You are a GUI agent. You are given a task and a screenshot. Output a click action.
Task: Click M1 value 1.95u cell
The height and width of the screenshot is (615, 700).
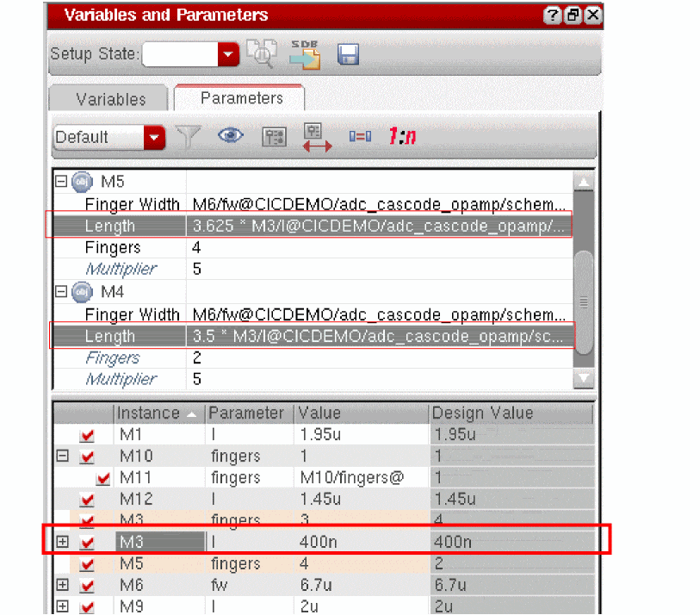pyautogui.click(x=362, y=434)
